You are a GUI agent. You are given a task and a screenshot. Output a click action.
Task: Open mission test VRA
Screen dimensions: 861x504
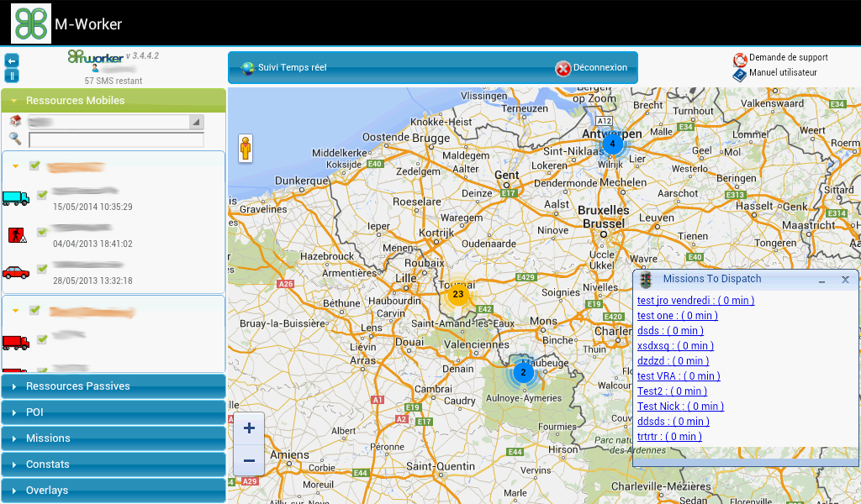(679, 376)
